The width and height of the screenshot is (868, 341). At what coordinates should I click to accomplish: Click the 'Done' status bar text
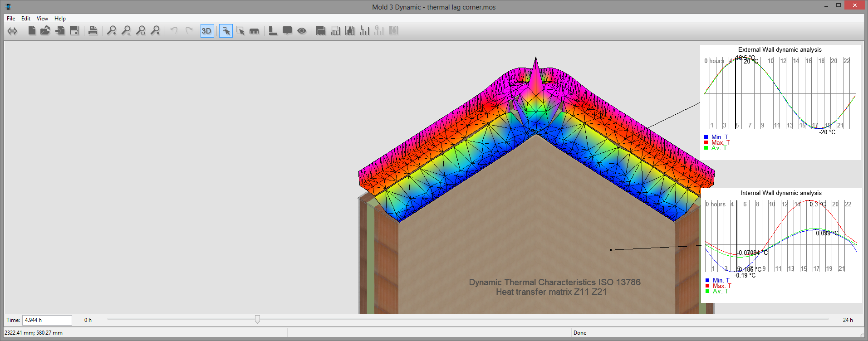pyautogui.click(x=580, y=333)
